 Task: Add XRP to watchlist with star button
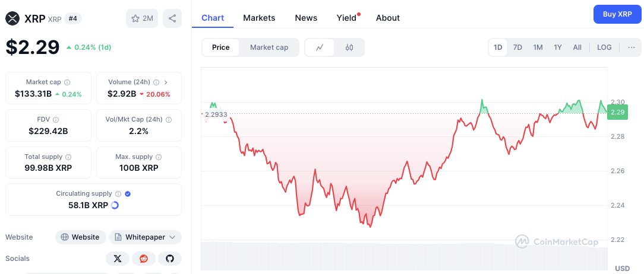click(141, 18)
